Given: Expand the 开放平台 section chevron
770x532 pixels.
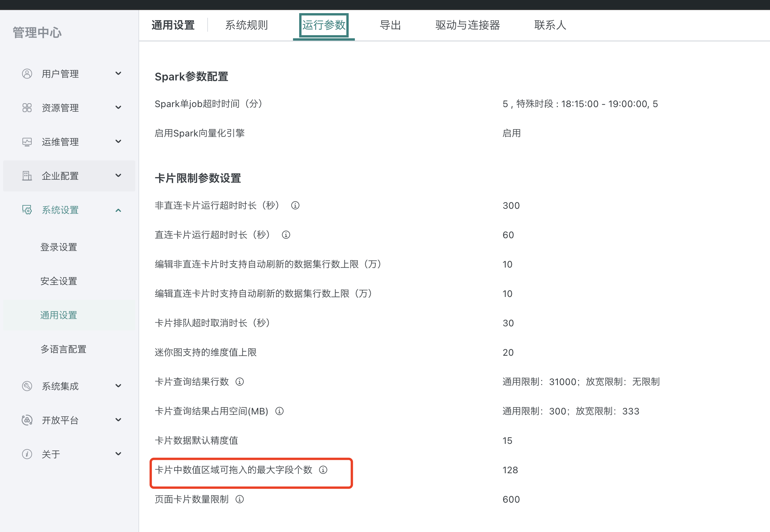Looking at the screenshot, I should tap(119, 420).
